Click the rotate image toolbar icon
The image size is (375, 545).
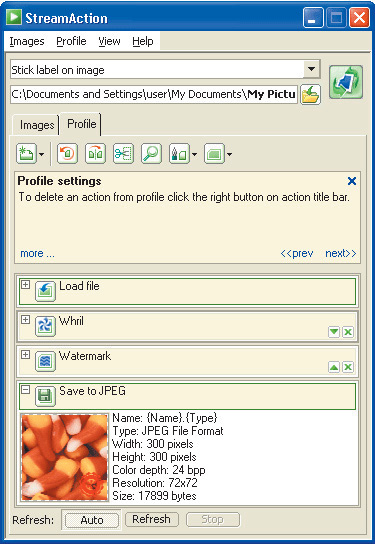[67, 153]
